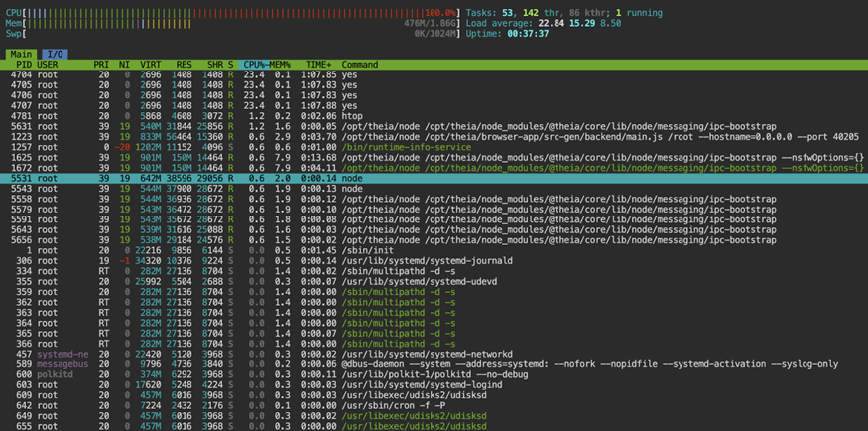Select process row PID 5558
This screenshot has width=868, height=431.
pyautogui.click(x=434, y=199)
